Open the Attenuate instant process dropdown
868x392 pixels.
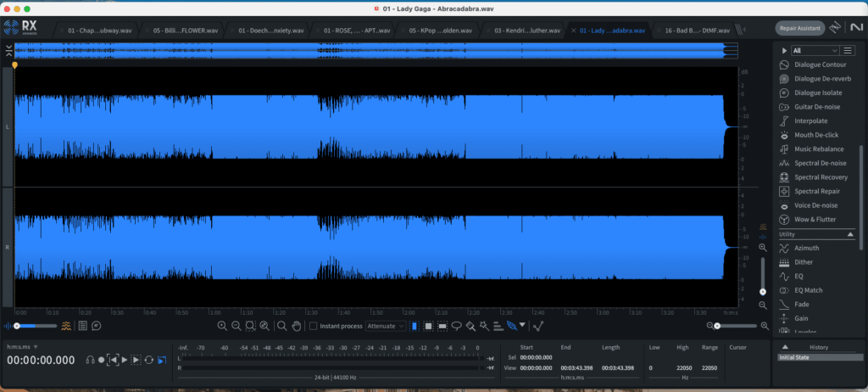[386, 326]
